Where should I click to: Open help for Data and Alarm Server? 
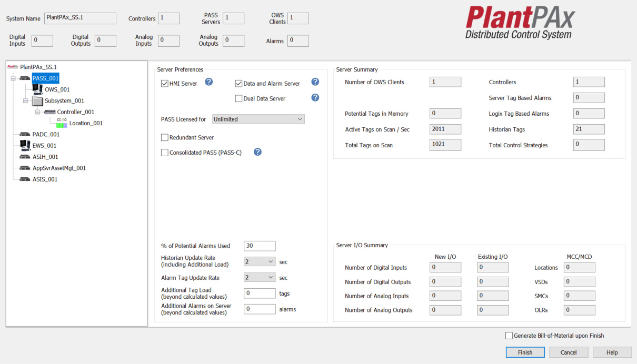pos(315,82)
